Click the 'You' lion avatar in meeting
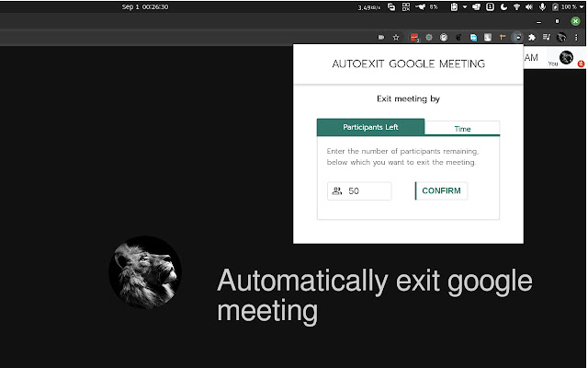Image resolution: width=588 pixels, height=368 pixels. coord(566,57)
